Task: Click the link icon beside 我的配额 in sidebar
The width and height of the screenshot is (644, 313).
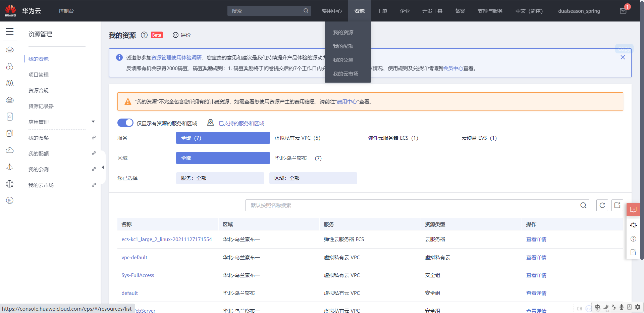Action: point(94,153)
